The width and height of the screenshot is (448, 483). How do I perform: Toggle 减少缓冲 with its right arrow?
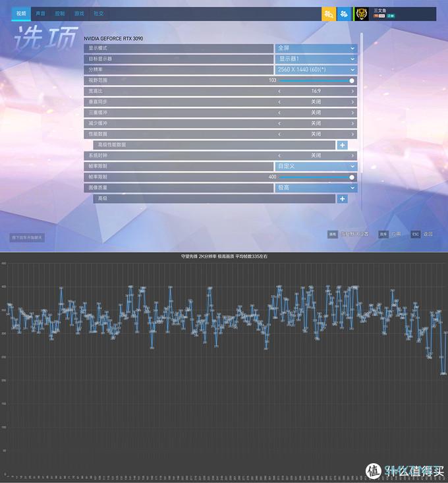(352, 123)
